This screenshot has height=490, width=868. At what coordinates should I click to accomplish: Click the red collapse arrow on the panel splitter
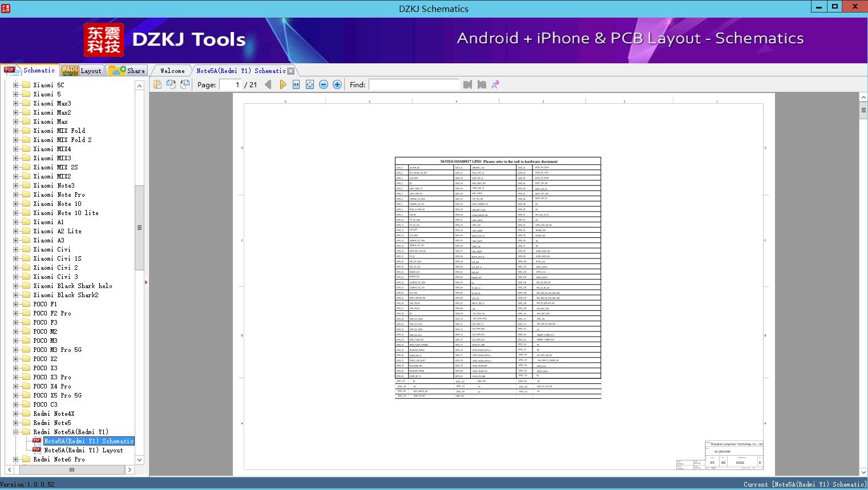click(146, 282)
